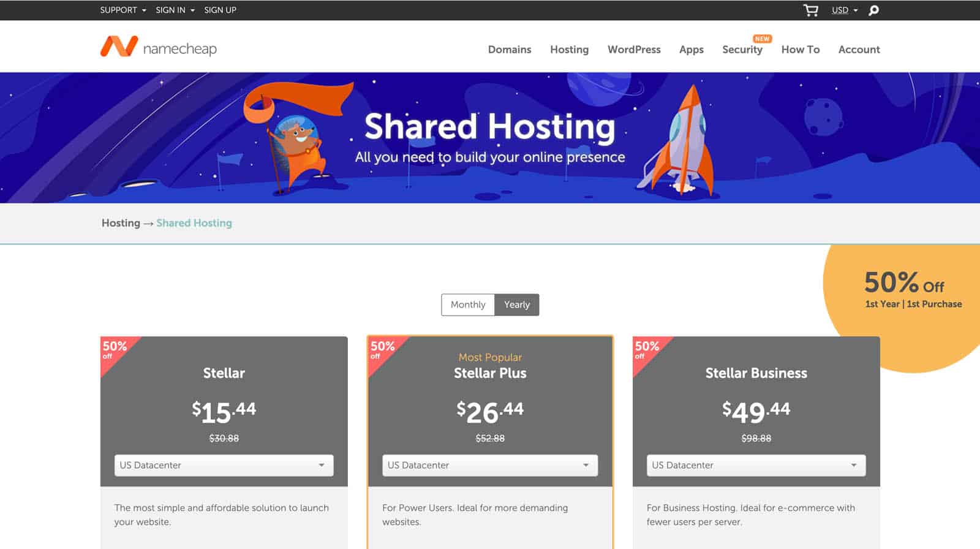This screenshot has width=980, height=549.
Task: Click the Namecheap logo
Action: coord(159,47)
